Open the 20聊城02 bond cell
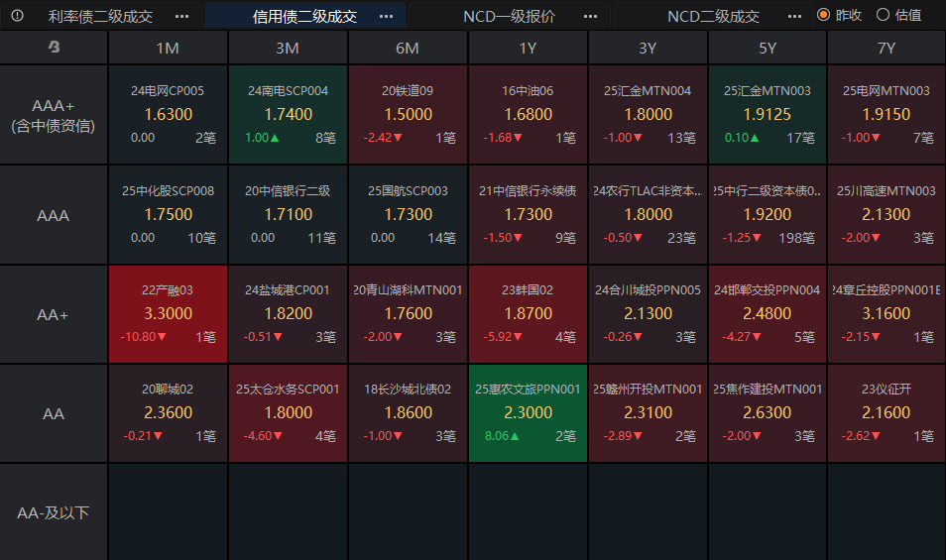 (x=168, y=413)
